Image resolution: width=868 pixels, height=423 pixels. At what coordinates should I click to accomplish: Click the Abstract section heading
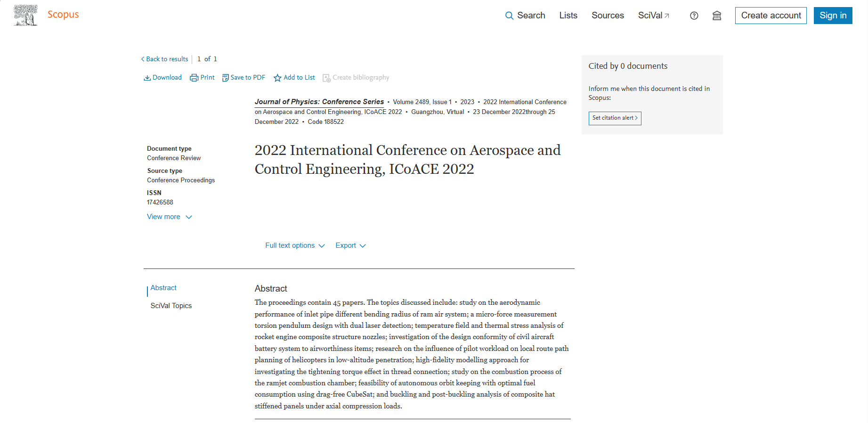click(271, 288)
